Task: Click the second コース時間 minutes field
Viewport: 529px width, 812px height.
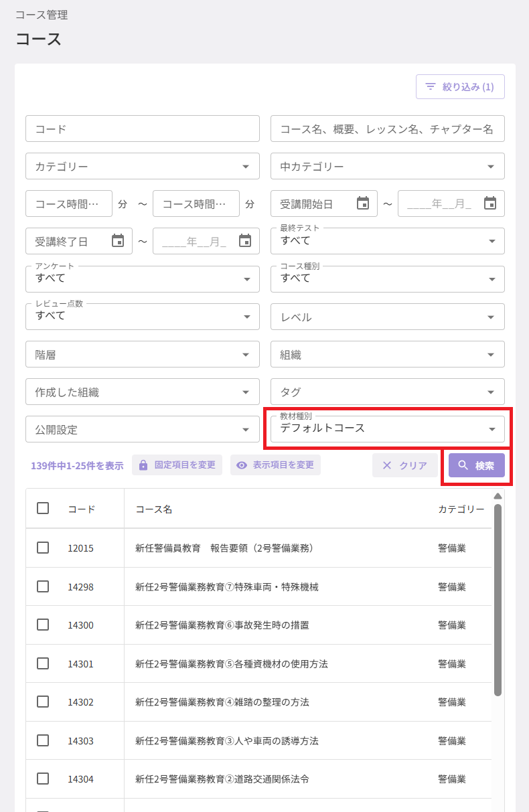Action: click(x=196, y=204)
